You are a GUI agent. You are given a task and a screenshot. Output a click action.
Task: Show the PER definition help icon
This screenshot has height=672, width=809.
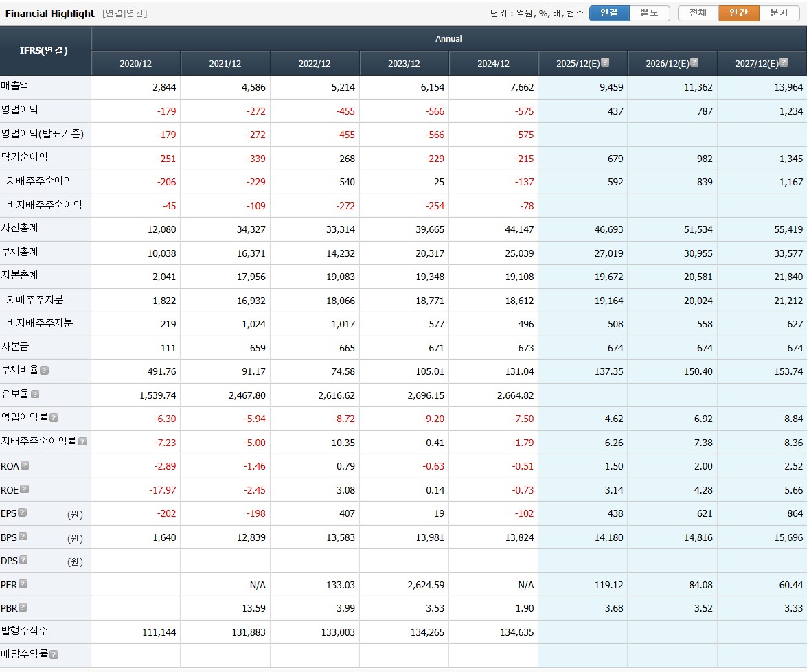(x=23, y=584)
